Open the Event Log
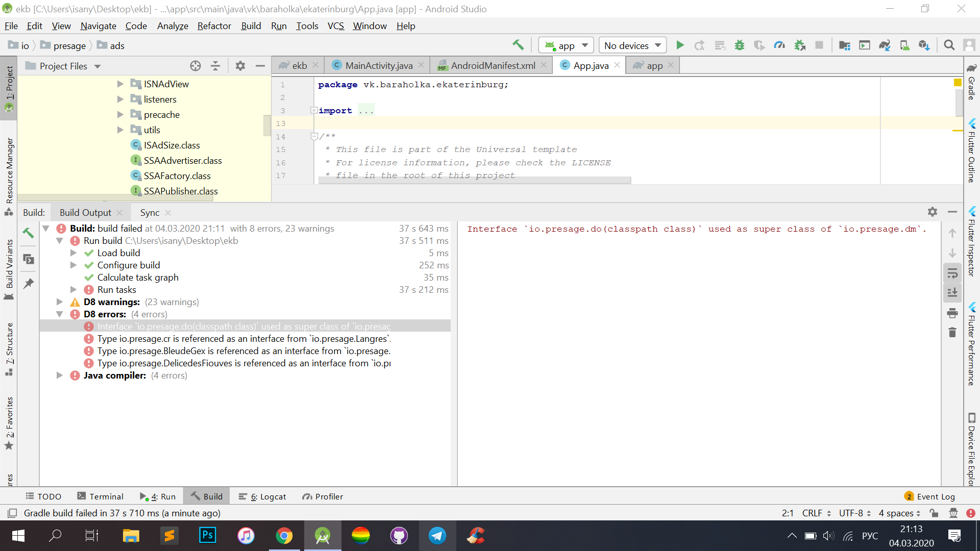The height and width of the screenshot is (551, 980). click(x=929, y=496)
